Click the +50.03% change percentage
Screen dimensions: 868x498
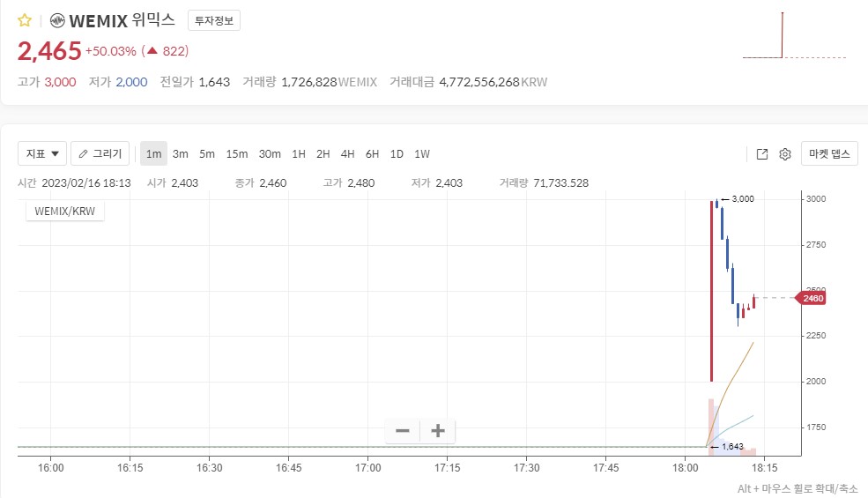(x=111, y=51)
